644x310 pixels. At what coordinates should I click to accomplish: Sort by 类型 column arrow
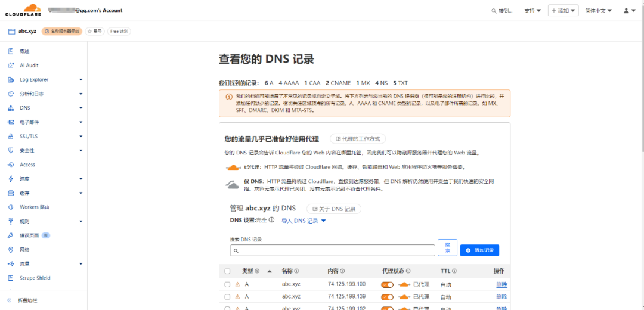coord(270,271)
